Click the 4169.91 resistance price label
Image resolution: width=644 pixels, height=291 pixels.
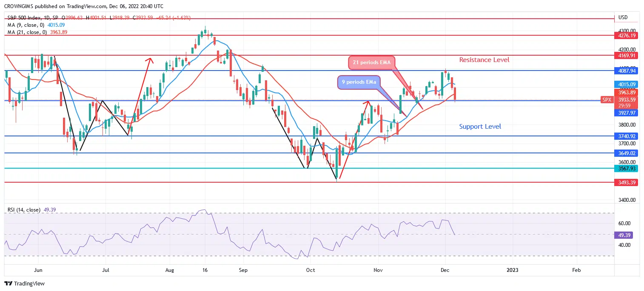coord(628,55)
